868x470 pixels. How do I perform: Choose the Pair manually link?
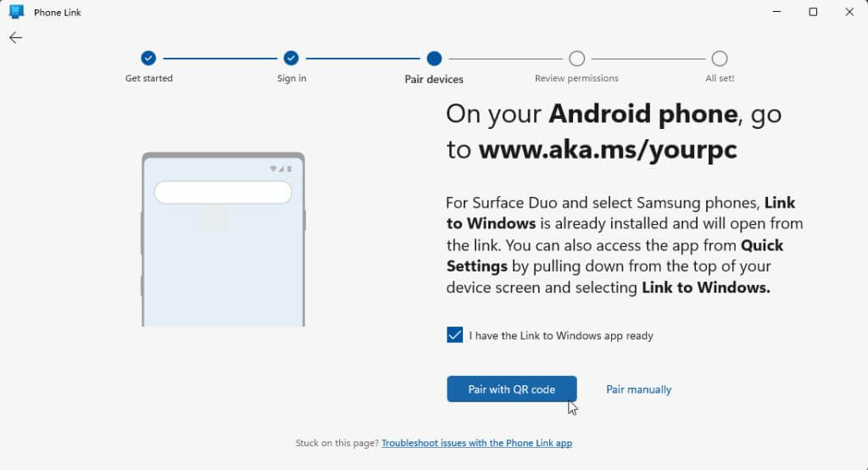coord(638,389)
